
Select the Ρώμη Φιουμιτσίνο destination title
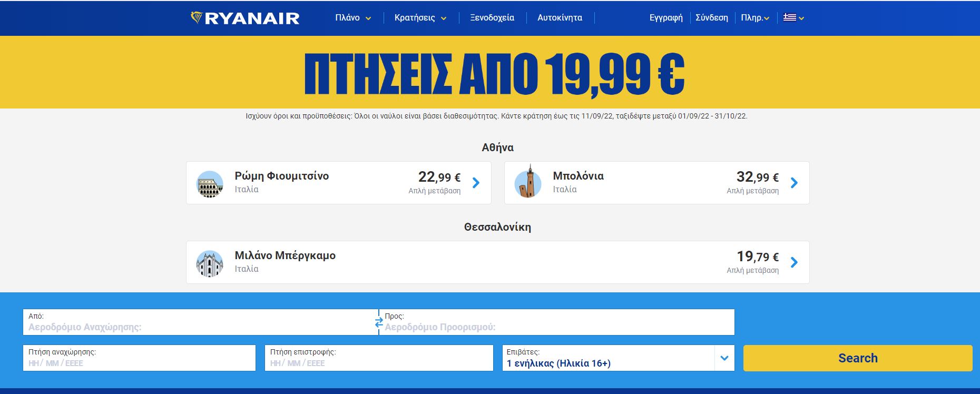point(282,176)
